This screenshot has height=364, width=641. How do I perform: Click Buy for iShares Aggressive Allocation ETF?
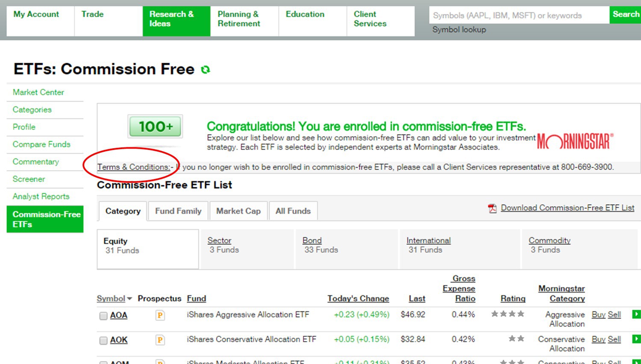click(x=598, y=315)
